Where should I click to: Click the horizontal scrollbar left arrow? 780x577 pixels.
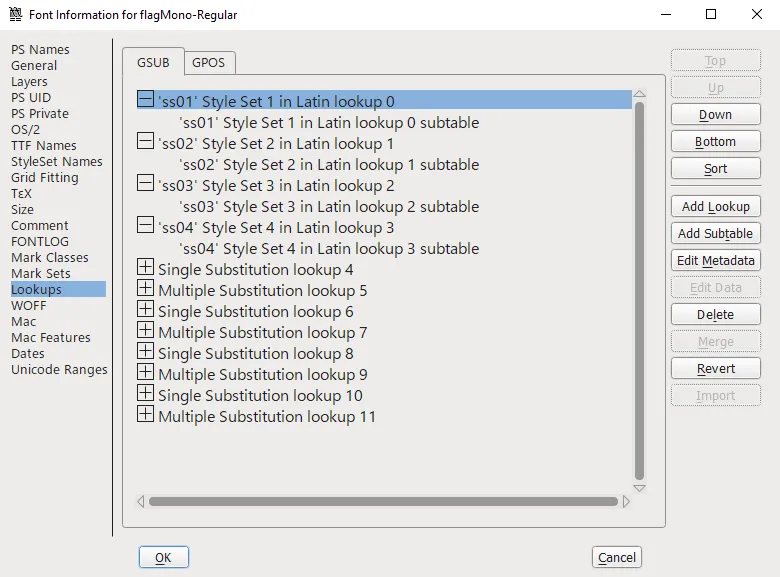141,501
